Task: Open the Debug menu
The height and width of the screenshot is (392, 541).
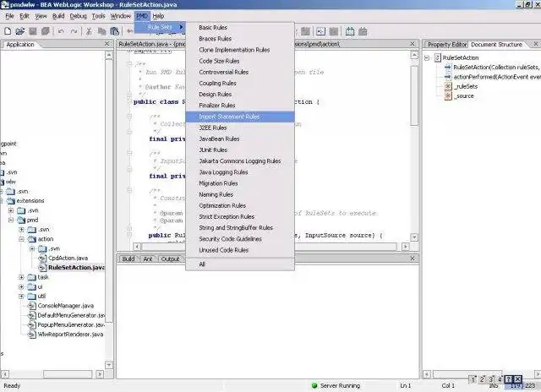Action: (79, 16)
